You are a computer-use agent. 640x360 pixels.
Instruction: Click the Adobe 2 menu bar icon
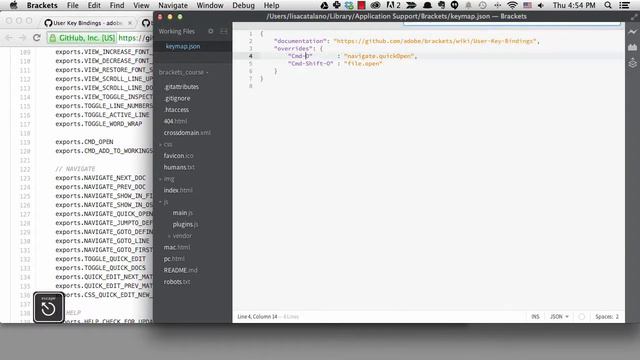[x=393, y=5]
